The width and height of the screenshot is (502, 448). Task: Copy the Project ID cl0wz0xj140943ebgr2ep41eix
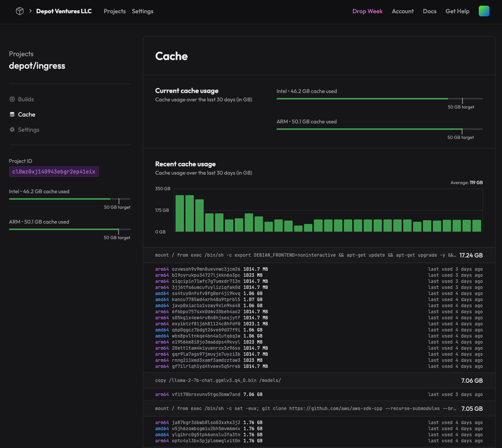[54, 172]
